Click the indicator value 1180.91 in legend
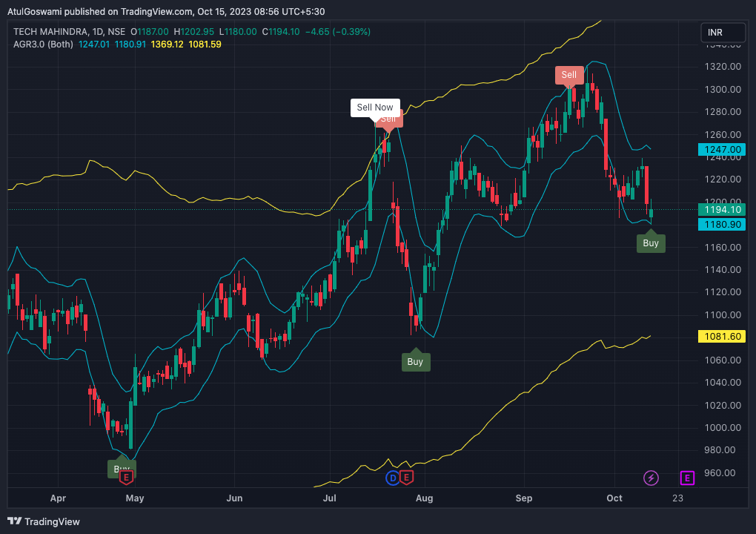Viewport: 756px width, 534px height. (x=130, y=44)
